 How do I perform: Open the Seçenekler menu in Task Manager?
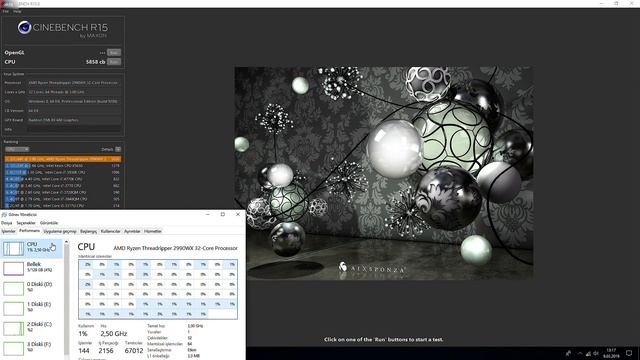click(x=26, y=223)
